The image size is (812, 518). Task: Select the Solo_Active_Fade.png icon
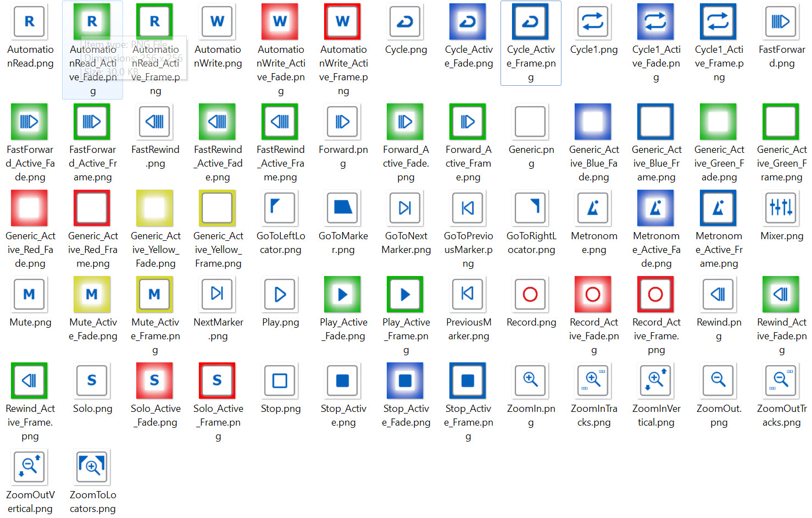pos(155,381)
